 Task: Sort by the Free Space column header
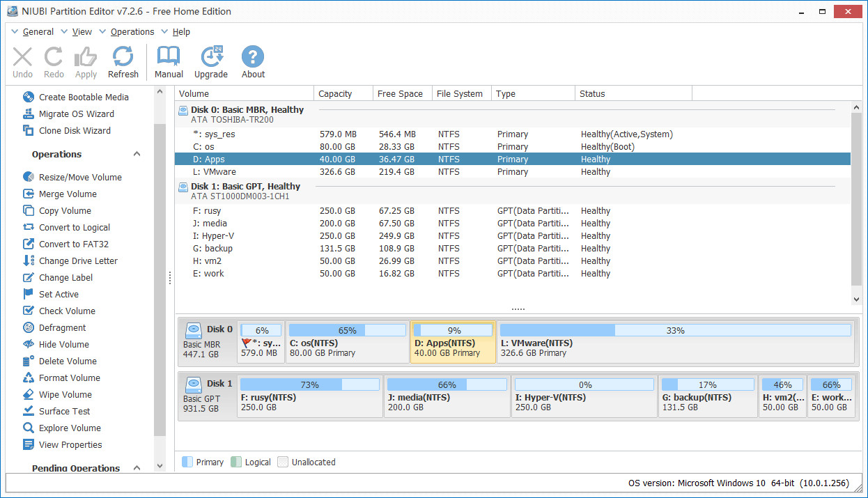point(402,93)
